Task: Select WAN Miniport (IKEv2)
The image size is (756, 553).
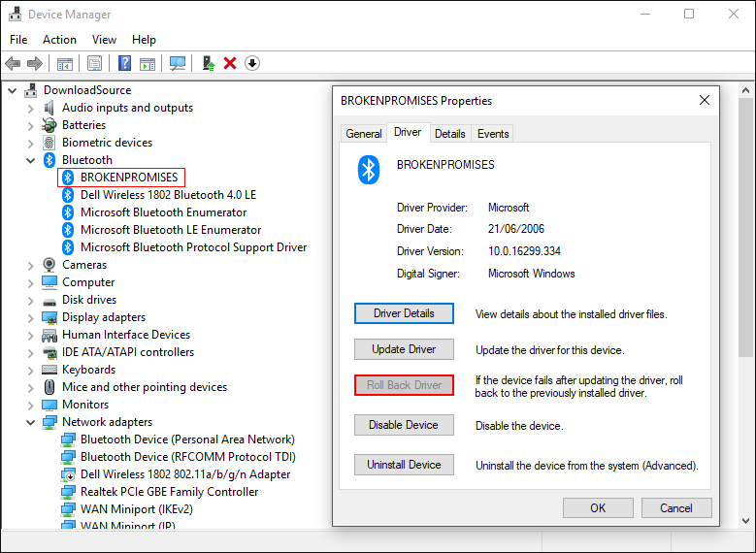Action: coord(137,509)
